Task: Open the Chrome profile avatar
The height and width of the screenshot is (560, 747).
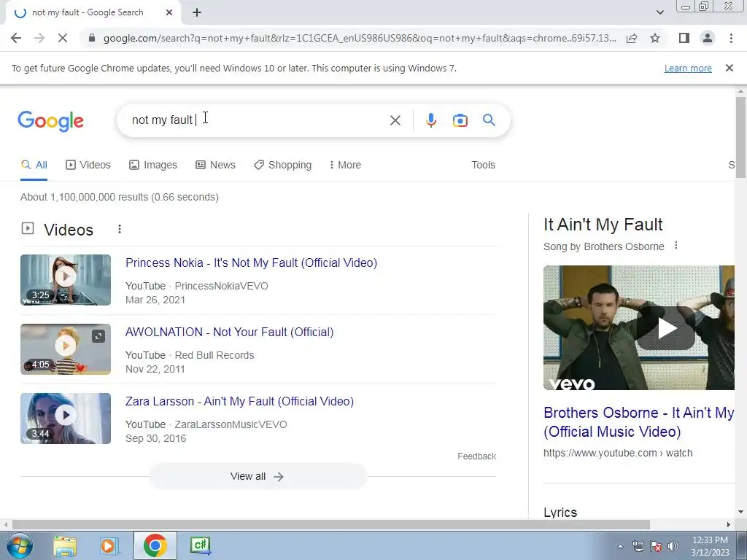Action: tap(708, 38)
